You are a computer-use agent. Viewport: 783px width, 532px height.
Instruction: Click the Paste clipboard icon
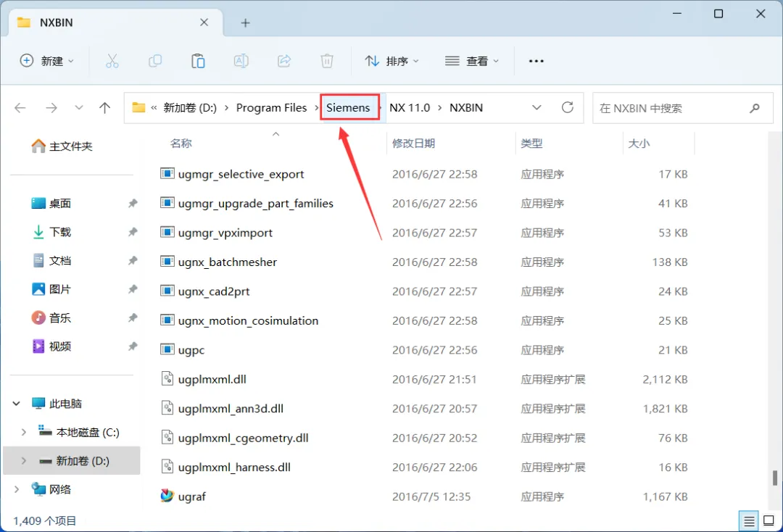pos(198,61)
